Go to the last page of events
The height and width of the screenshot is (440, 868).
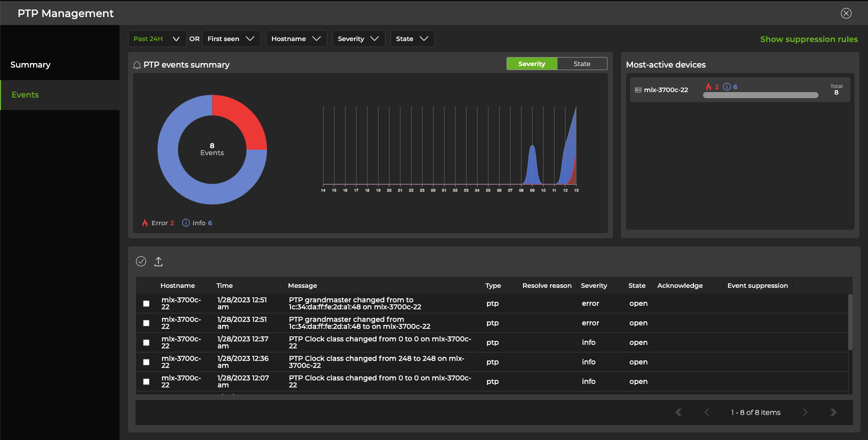click(x=833, y=412)
